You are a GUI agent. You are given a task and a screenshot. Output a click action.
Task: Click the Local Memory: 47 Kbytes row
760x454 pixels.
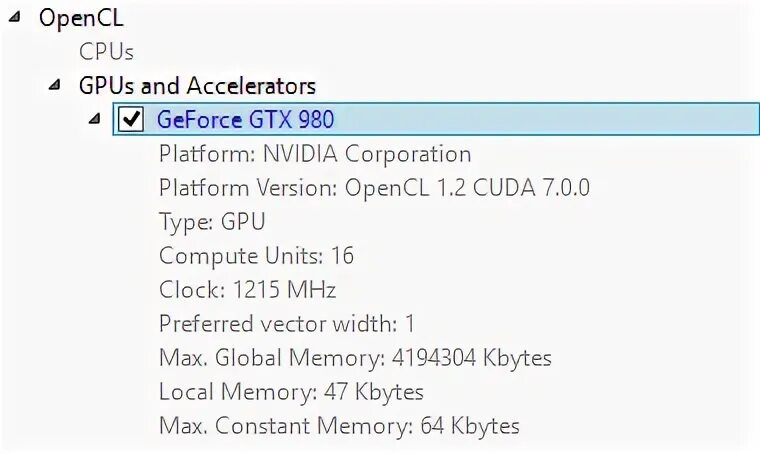tap(291, 392)
